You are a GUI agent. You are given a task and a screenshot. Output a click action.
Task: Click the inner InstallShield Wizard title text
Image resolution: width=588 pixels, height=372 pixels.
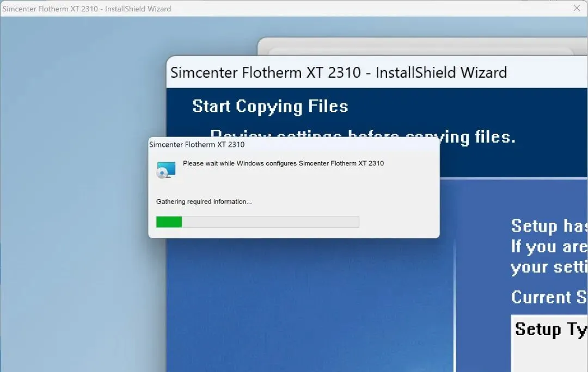(339, 73)
